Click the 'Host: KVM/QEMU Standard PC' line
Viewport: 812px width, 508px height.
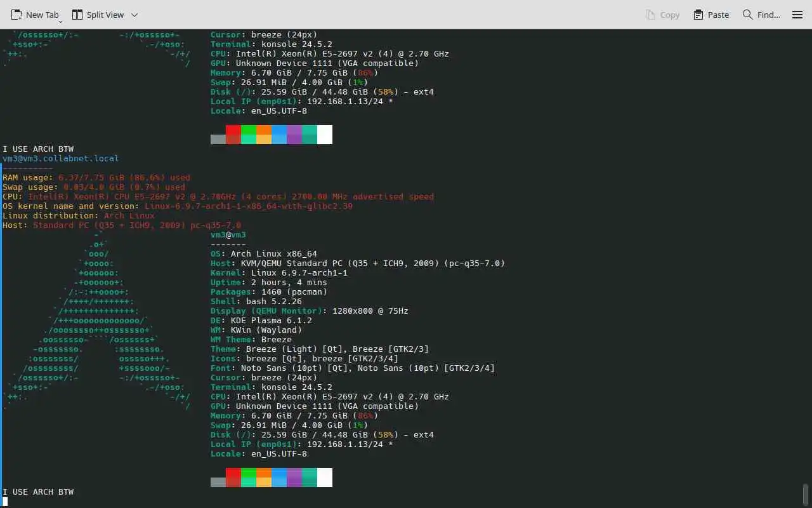[358, 264]
